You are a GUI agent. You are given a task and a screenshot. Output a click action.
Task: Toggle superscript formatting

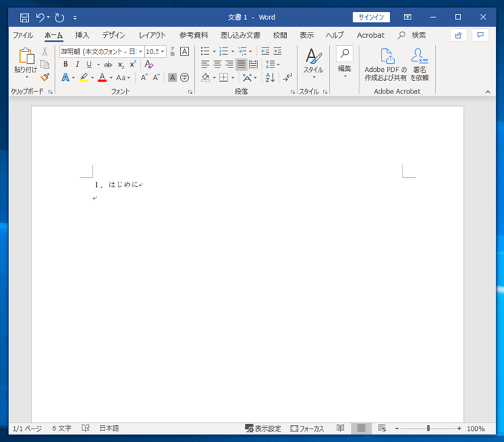pyautogui.click(x=133, y=65)
